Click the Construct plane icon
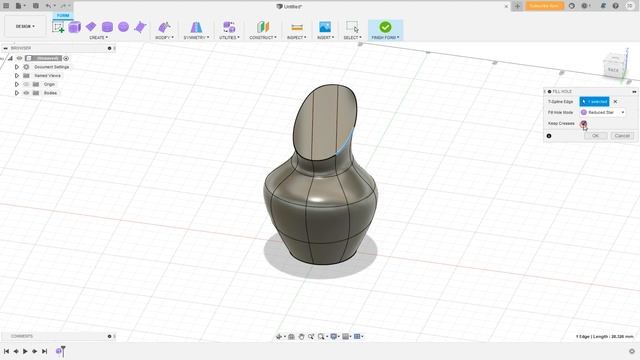Screen dimensions: 640x360 tap(263, 27)
